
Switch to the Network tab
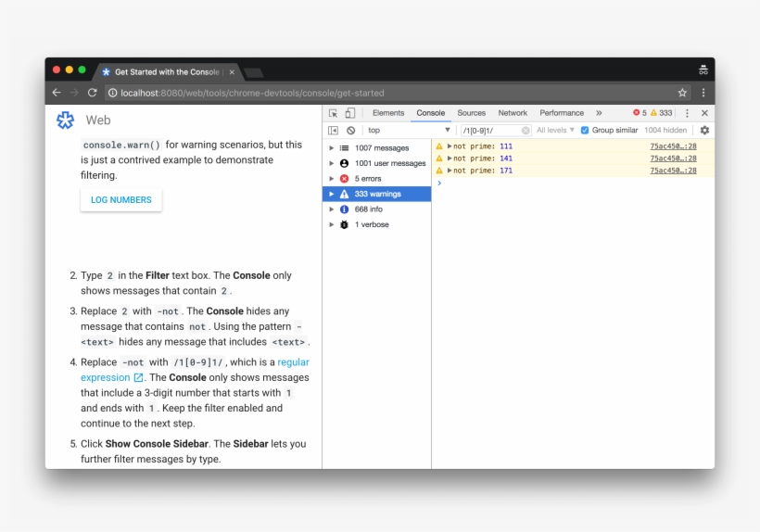513,113
